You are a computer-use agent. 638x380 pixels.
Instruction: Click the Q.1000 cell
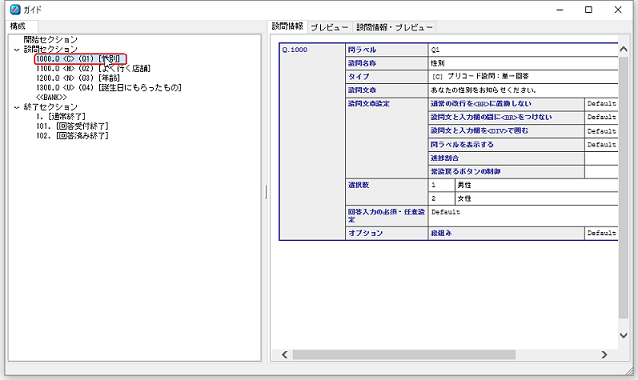tap(312, 142)
